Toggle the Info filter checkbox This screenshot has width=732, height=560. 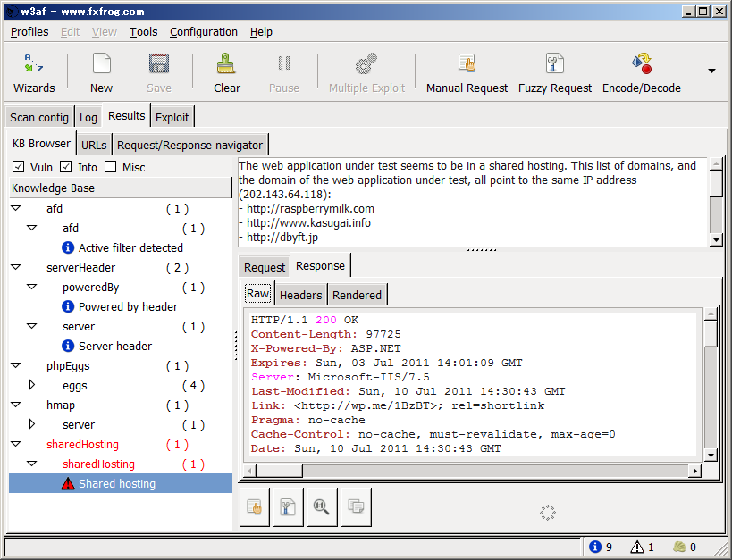click(x=66, y=167)
